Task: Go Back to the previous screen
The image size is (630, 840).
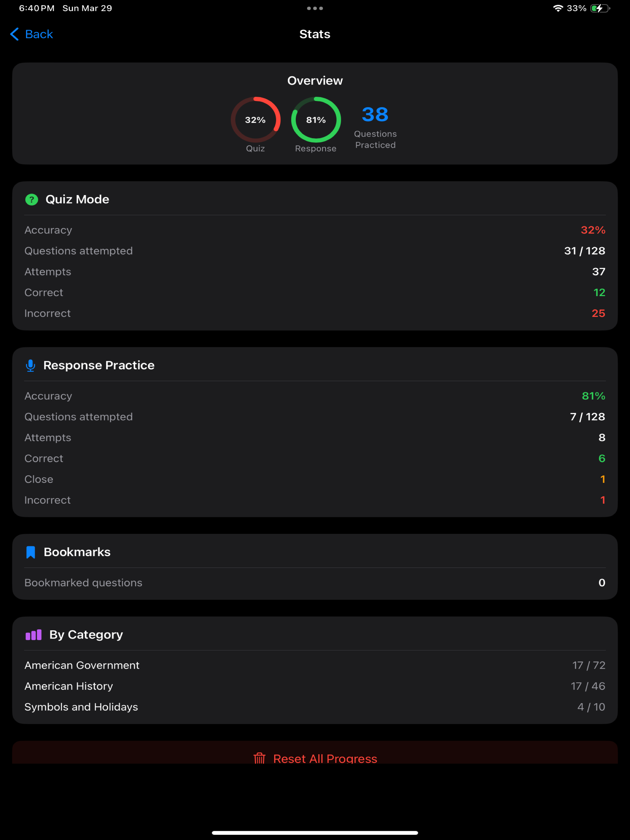Action: point(31,34)
